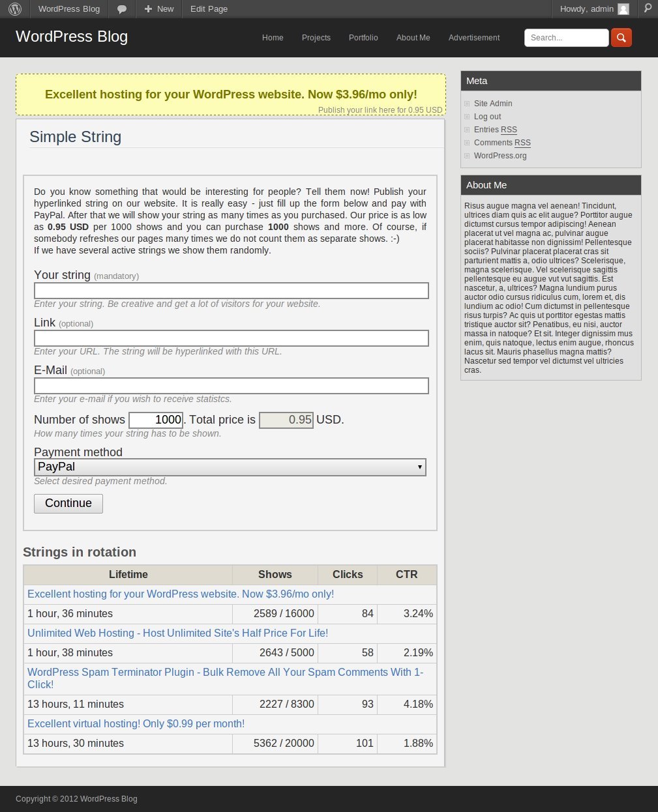This screenshot has width=658, height=812.
Task: Click the 13 hours, 11 minutes cell
Action: tap(128, 704)
